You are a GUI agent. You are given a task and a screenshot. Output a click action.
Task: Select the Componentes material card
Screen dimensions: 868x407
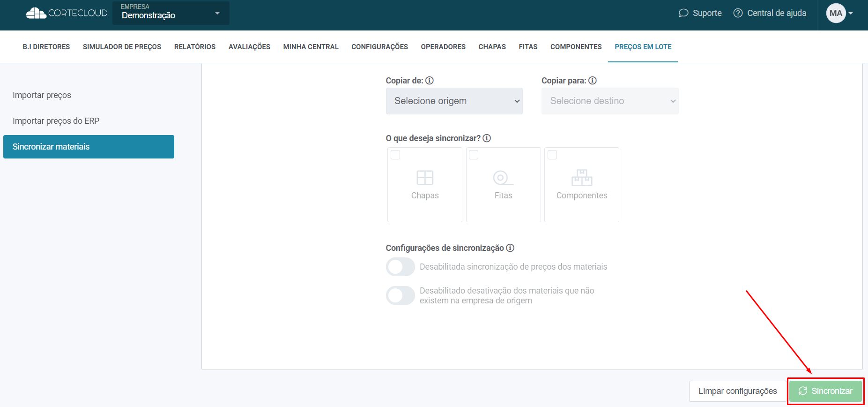pyautogui.click(x=582, y=185)
